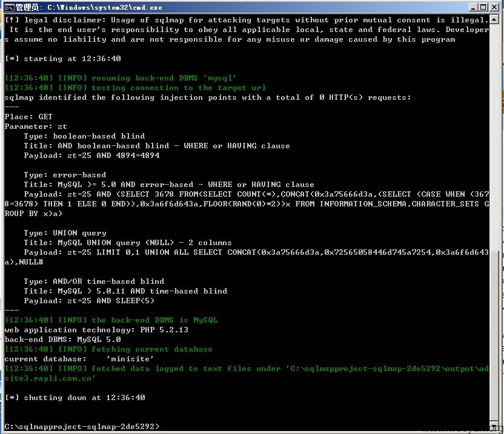Image resolution: width=504 pixels, height=434 pixels.
Task: Click 'Type: AND/OR time-based blind' text
Action: (x=94, y=281)
